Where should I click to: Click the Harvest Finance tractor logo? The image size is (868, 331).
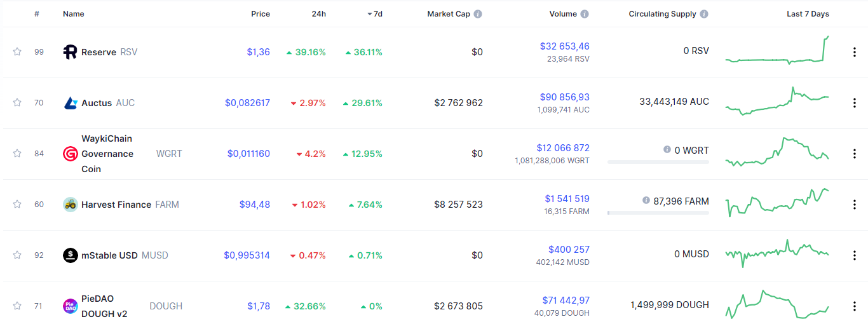coord(71,205)
